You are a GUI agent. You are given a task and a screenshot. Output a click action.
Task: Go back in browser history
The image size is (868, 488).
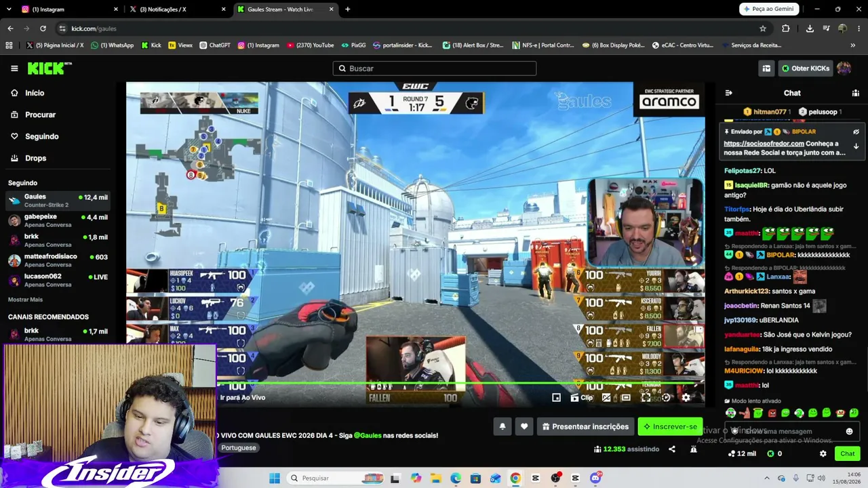[10, 28]
